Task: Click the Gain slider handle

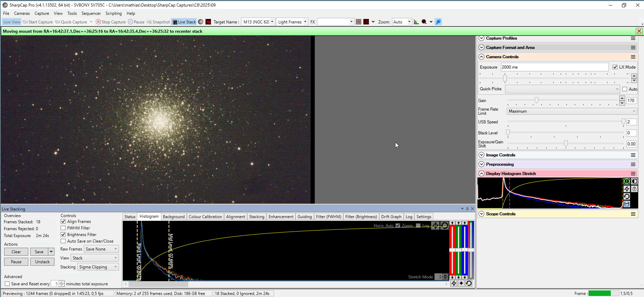Action: pos(536,100)
